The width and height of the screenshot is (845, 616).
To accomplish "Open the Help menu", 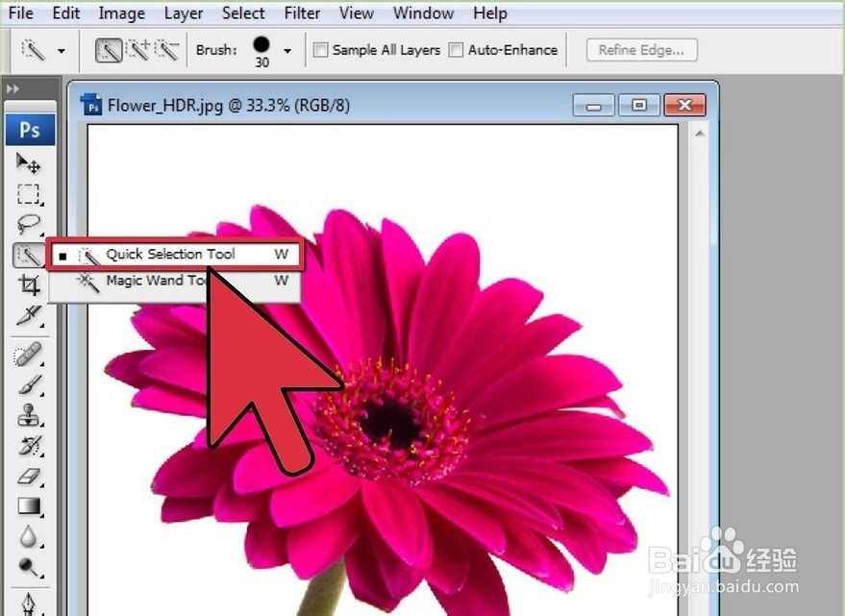I will pos(490,12).
